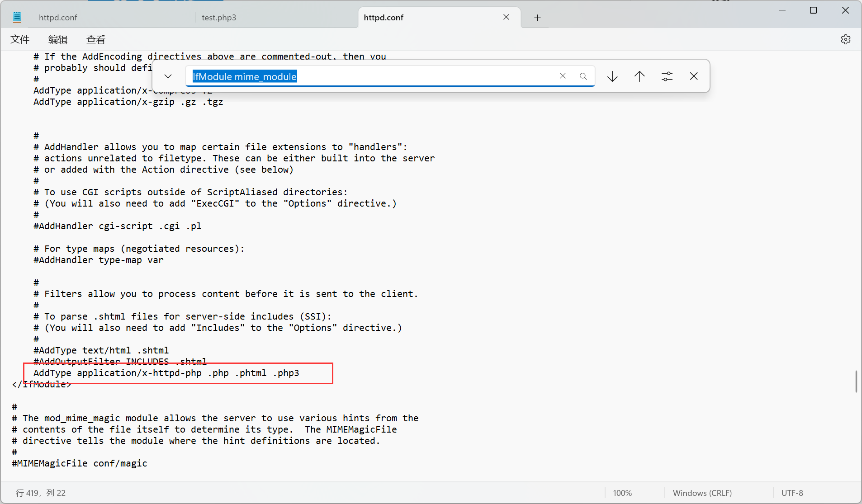Click Windows (CRLF) line ending indicator

click(702, 493)
